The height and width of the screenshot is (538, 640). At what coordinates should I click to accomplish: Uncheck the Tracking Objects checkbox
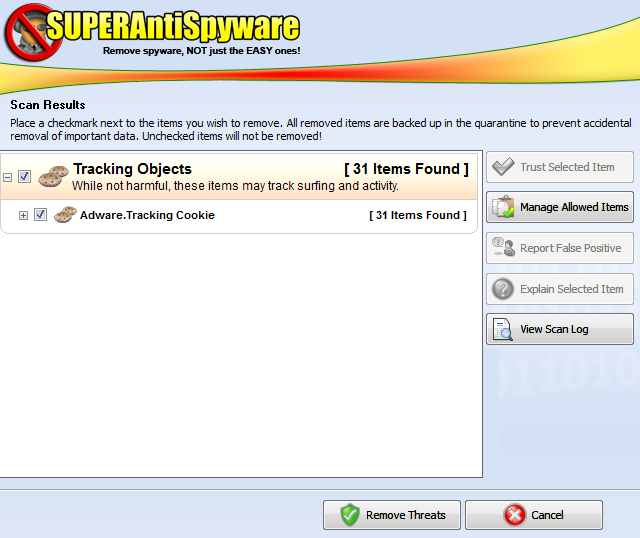(x=25, y=177)
